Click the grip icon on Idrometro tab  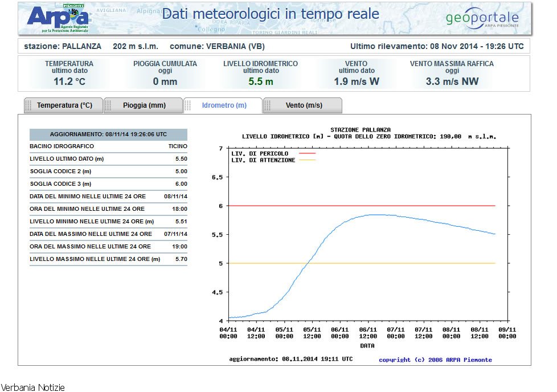[x=189, y=105]
